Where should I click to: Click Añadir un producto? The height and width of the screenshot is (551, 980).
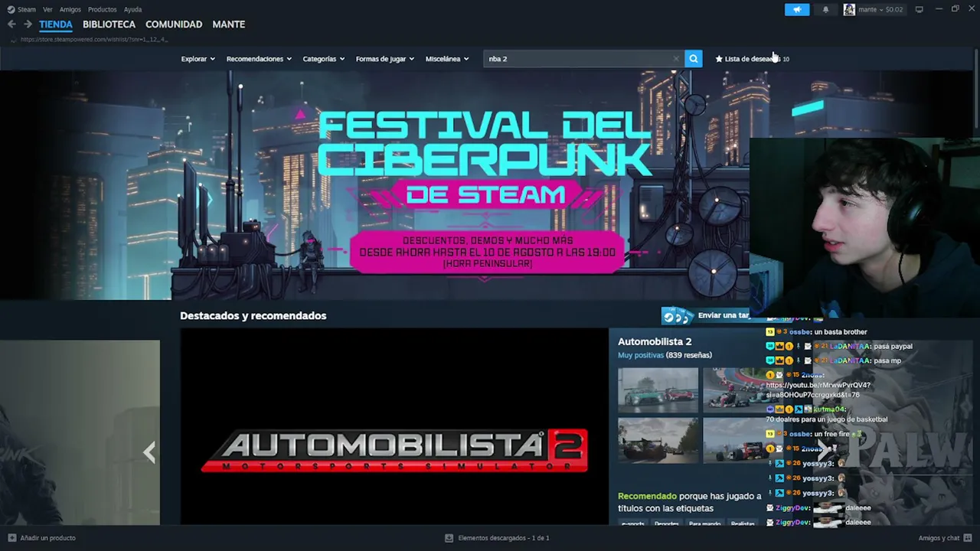click(47, 538)
